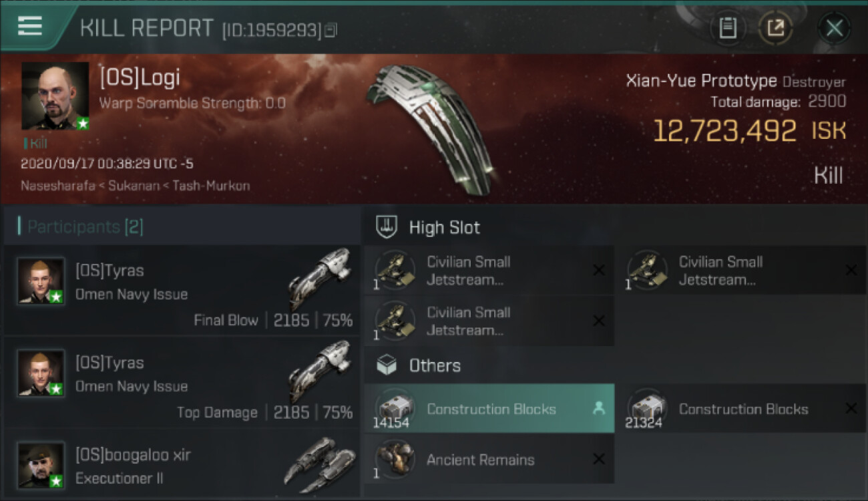Select the highlighted 14154 Construction Blocks item
This screenshot has width=868, height=501.
489,408
